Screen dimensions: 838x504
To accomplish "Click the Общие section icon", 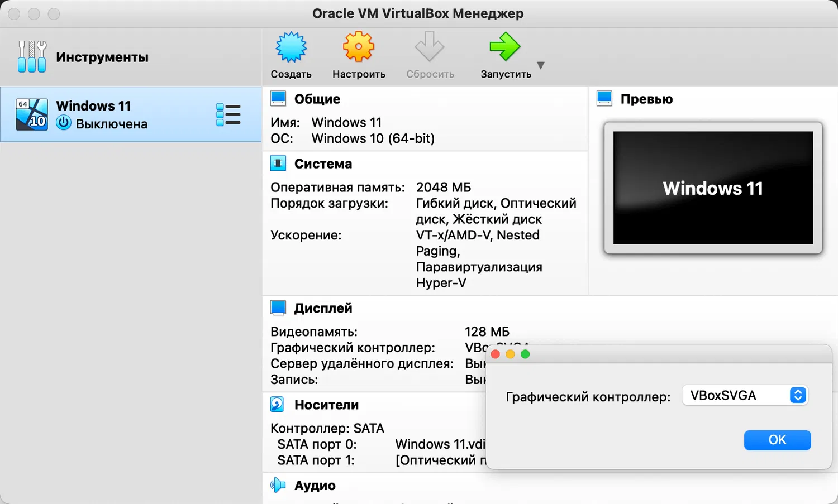I will coord(278,99).
